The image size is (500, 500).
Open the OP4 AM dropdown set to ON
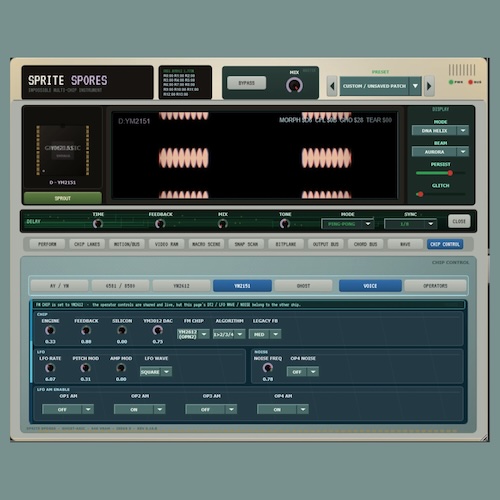[x=283, y=409]
